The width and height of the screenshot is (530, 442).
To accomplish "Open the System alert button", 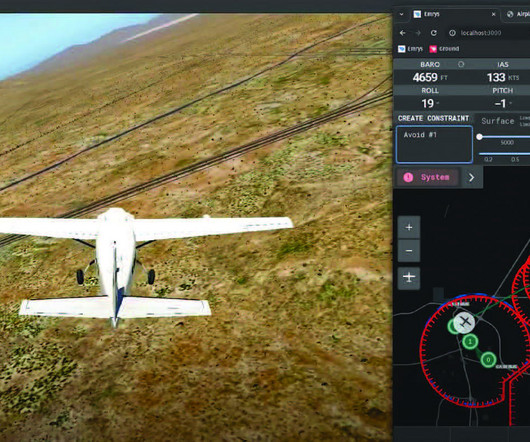I will 429,177.
